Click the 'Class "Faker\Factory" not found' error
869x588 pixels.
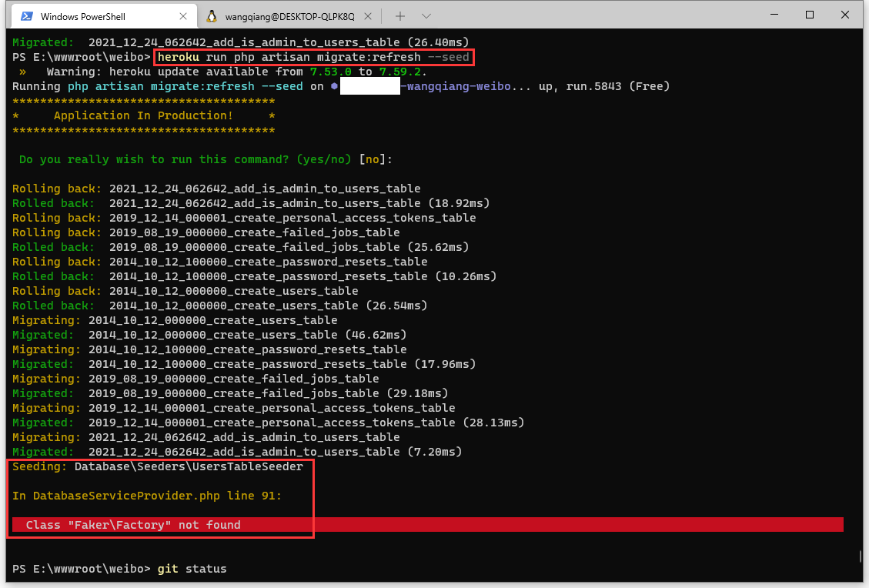133,525
